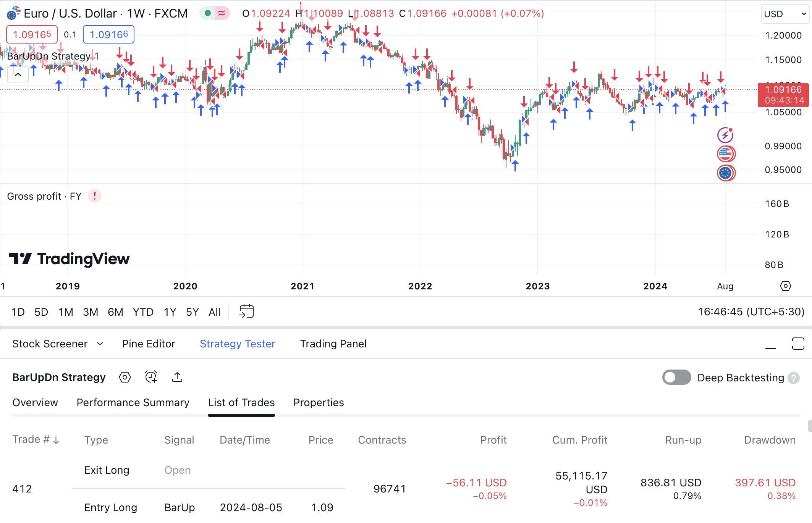Click the Profit column header
The height and width of the screenshot is (523, 812).
[493, 440]
